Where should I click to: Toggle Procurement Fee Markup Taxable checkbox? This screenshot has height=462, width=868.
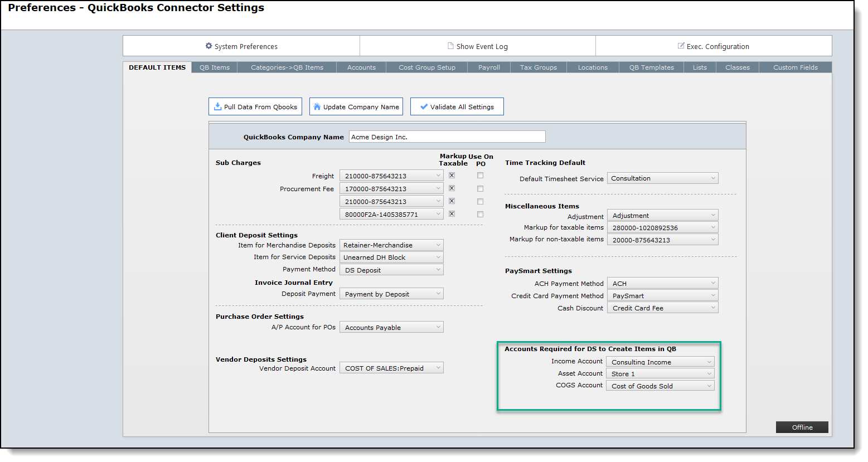[452, 188]
